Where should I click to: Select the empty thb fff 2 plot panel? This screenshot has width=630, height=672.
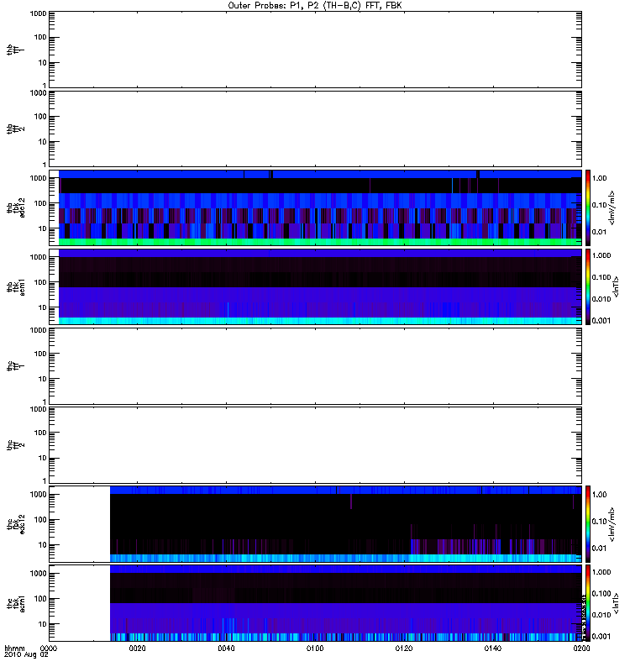point(316,129)
